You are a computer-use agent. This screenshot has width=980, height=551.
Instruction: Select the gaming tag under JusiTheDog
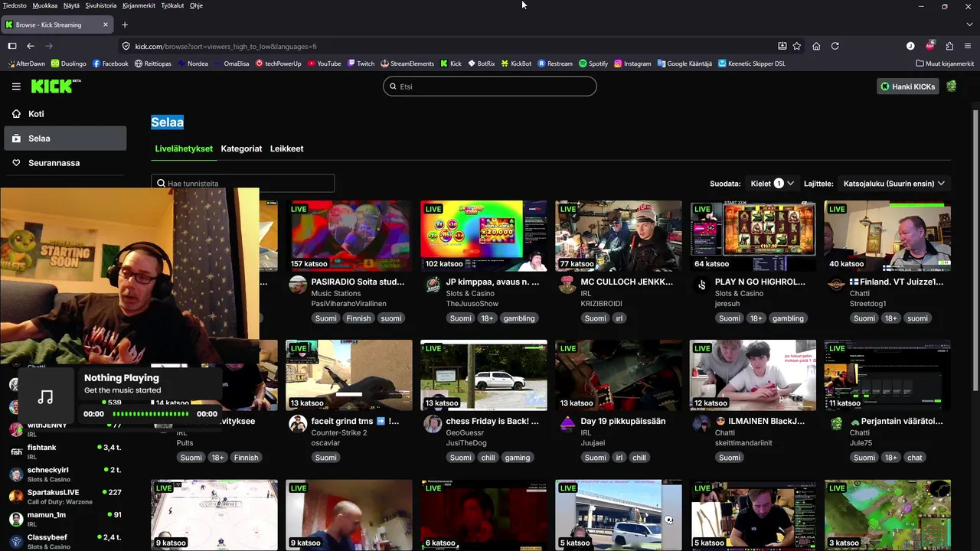click(517, 458)
